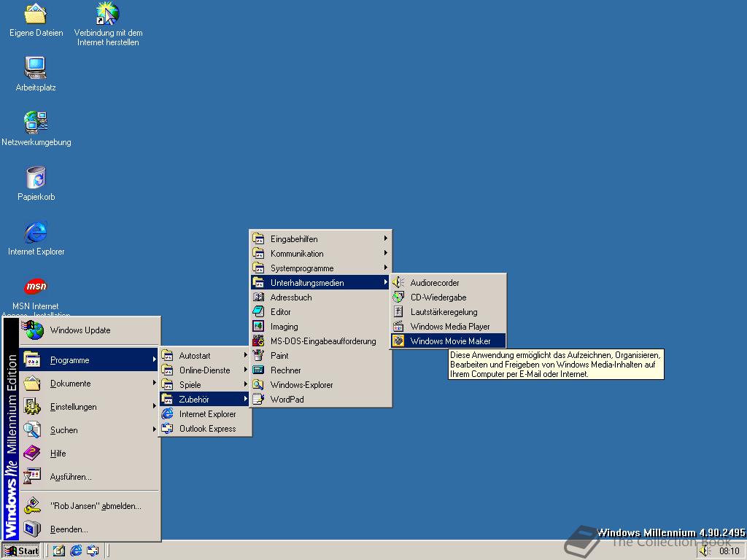Screen dimensions: 747x560
Task: Open Einstellungen in the Start menu
Action: 89,407
